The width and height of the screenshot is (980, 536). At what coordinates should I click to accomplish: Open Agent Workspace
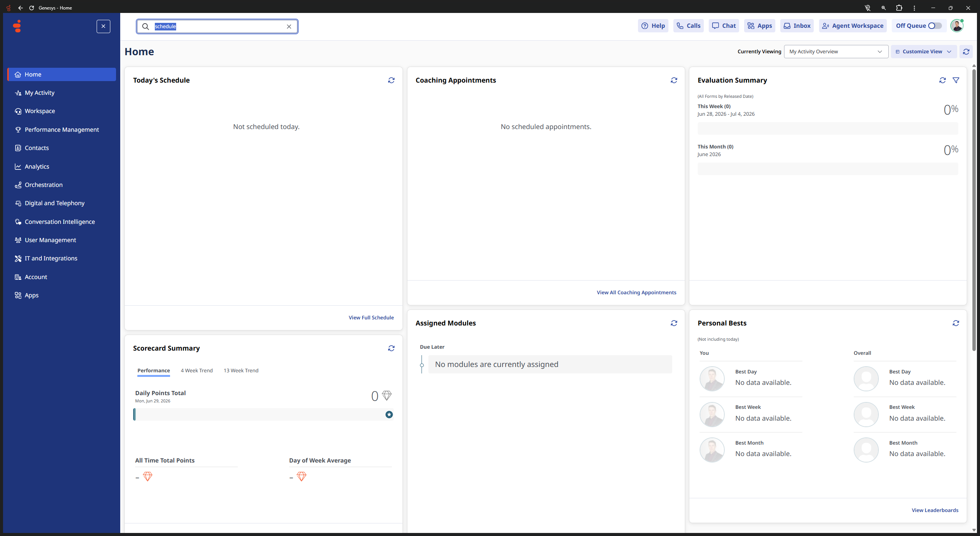point(853,26)
